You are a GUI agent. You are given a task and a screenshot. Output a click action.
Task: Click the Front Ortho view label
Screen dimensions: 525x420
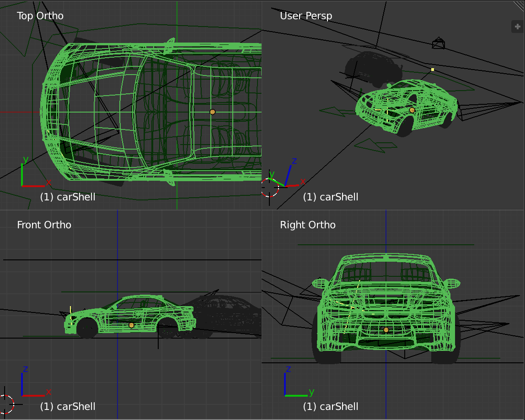(44, 225)
